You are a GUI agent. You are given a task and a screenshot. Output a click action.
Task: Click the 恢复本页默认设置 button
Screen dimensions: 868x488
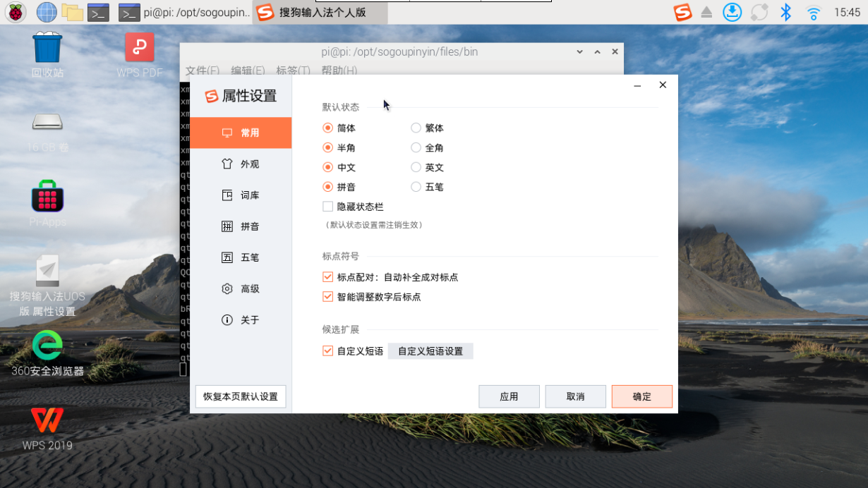click(x=240, y=396)
